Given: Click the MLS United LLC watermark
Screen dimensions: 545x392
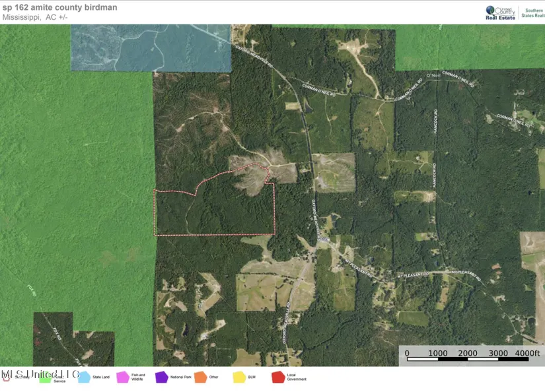Looking at the screenshot, I should click(40, 374).
